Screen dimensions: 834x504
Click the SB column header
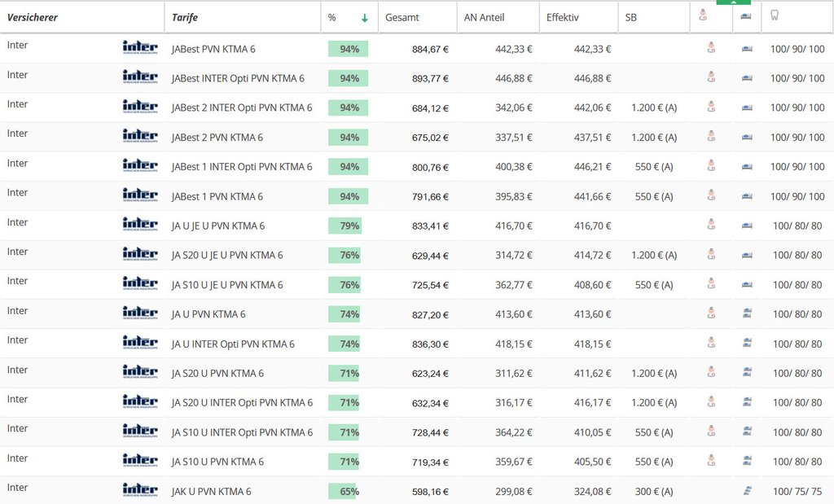click(631, 17)
